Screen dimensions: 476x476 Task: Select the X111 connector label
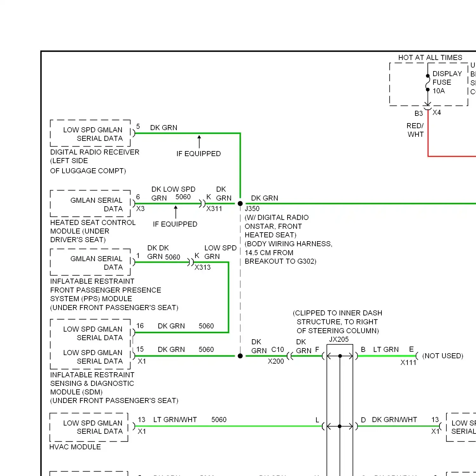[408, 362]
